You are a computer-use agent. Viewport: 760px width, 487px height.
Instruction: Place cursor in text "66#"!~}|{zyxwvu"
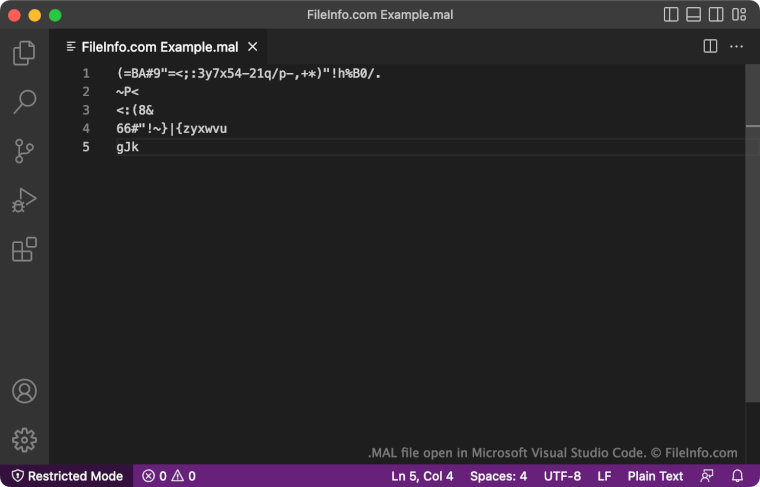[172, 129]
